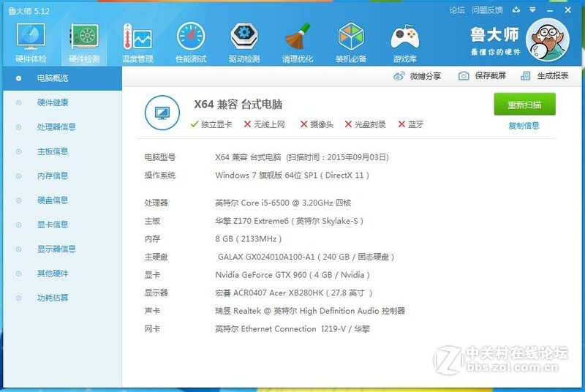585x392 pixels.
Task: Click graphics value GeForce GTX 960
Action: click(292, 275)
